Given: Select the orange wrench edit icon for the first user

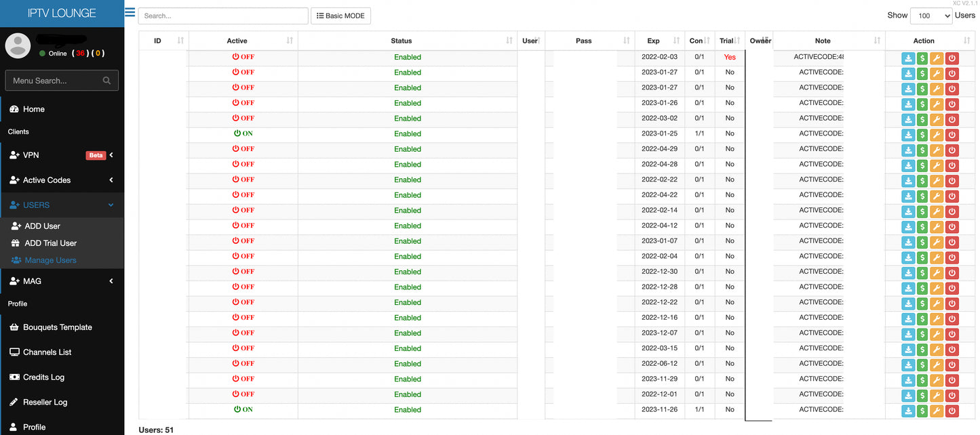Looking at the screenshot, I should 937,58.
